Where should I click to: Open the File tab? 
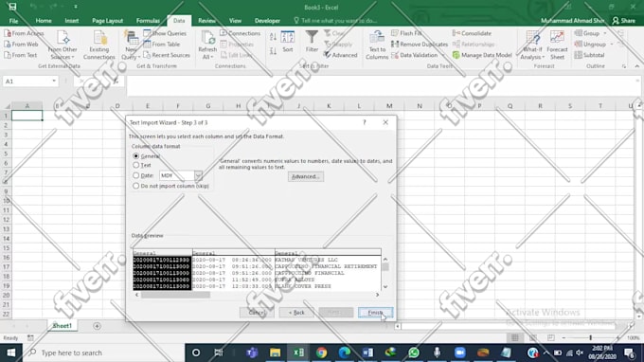click(13, 21)
